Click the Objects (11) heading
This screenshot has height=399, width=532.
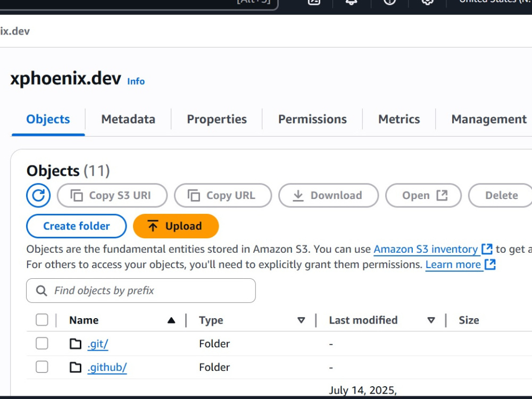pos(68,171)
